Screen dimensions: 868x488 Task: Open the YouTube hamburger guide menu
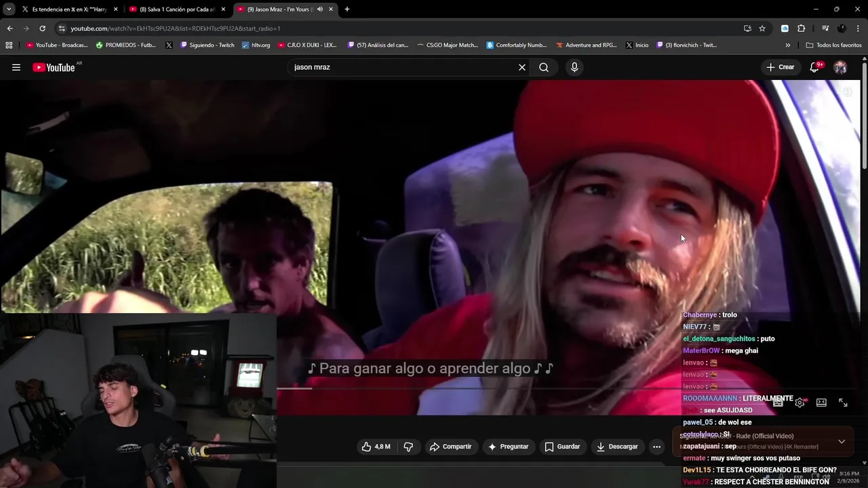pos(16,67)
